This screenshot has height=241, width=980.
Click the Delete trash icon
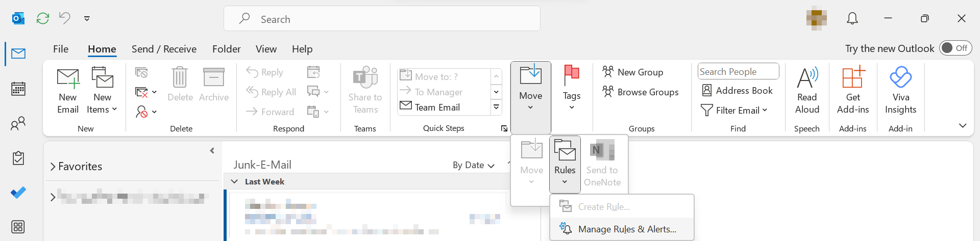[x=180, y=85]
